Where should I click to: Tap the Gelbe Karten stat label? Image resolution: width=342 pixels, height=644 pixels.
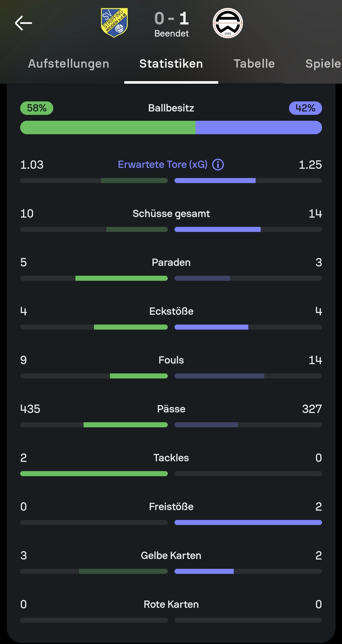coord(171,556)
